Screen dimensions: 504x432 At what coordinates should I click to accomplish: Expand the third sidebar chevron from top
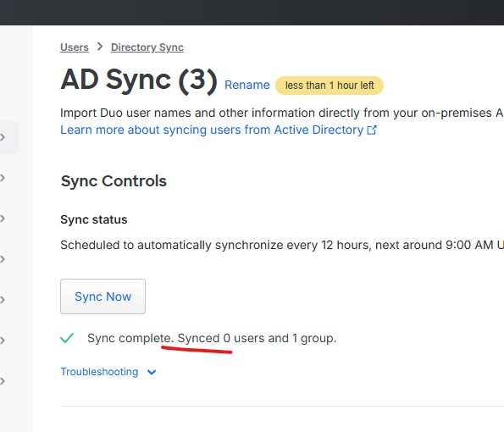3,219
